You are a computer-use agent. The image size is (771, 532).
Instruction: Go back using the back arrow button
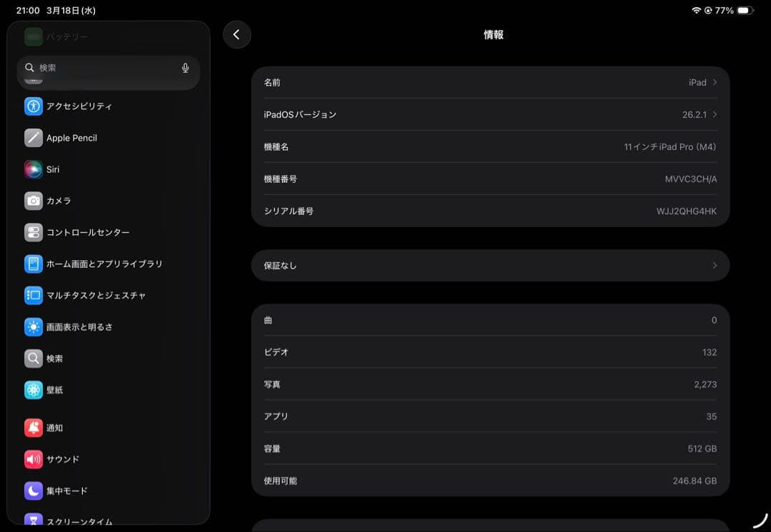click(x=237, y=34)
